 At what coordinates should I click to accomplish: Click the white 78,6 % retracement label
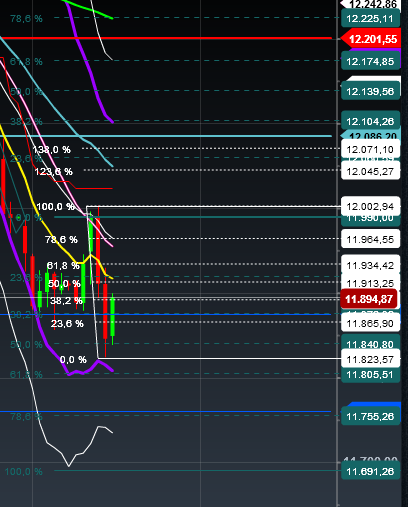pos(61,239)
